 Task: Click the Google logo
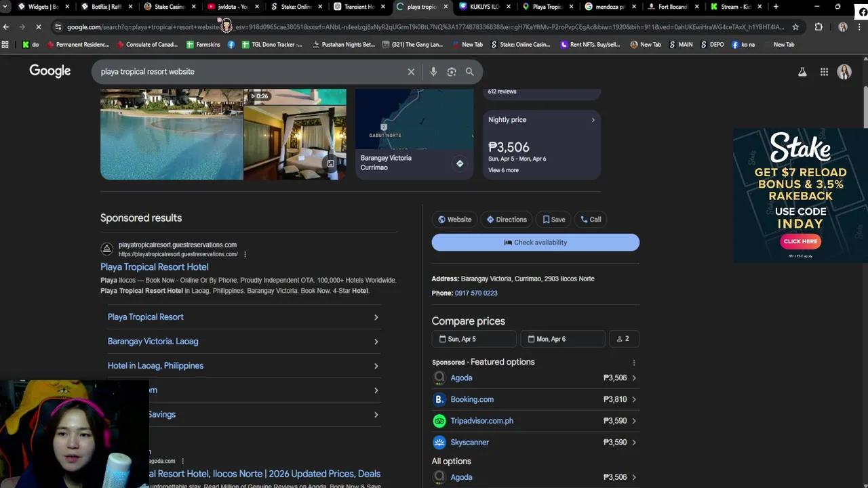tap(50, 71)
